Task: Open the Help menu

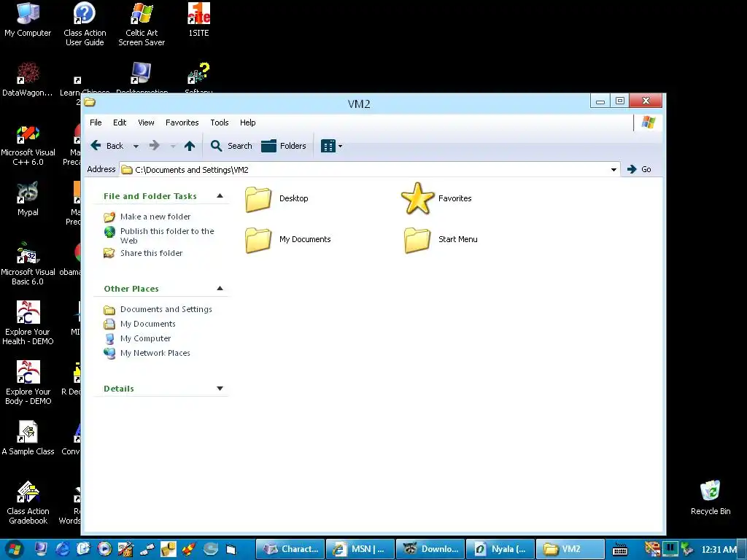Action: point(248,122)
